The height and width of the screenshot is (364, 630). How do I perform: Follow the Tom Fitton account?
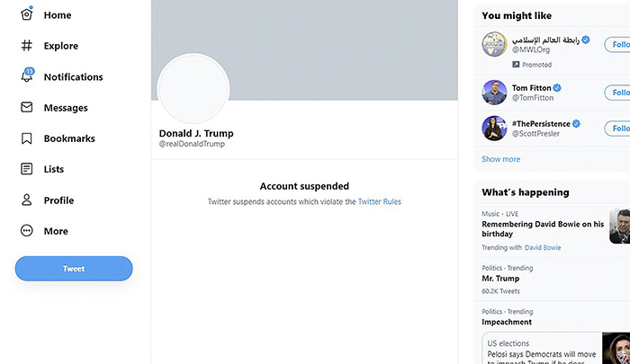click(x=618, y=93)
